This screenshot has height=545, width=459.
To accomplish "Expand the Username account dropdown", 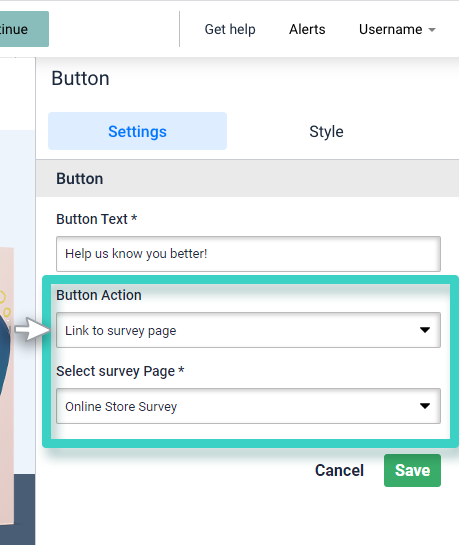I will coord(397,29).
